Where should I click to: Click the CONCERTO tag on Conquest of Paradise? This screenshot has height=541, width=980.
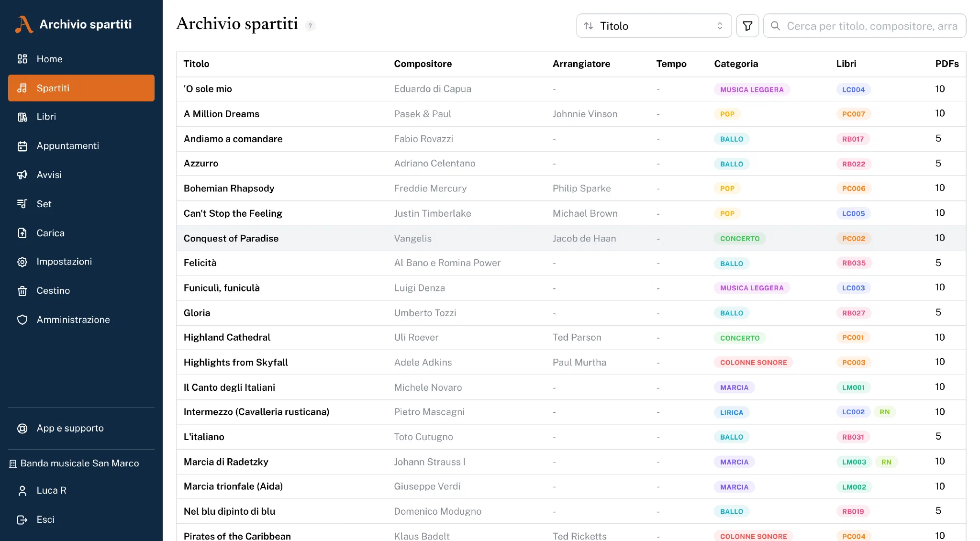740,239
